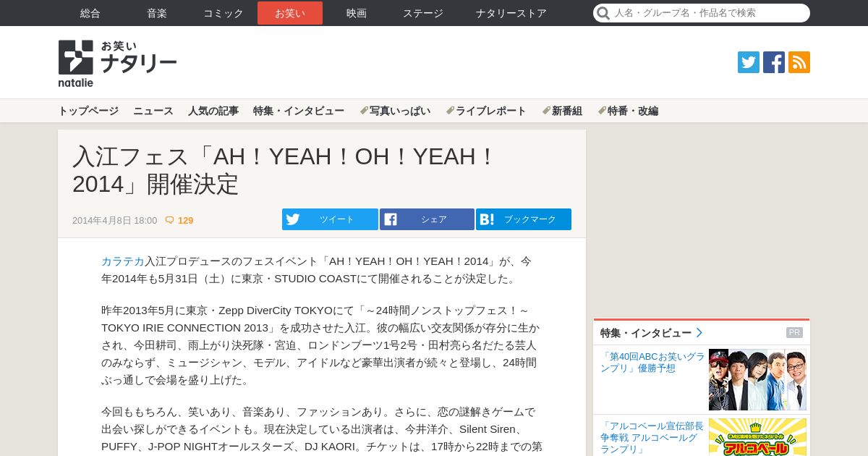Open ライブレポート tag link
The image size is (868, 456).
tap(486, 111)
